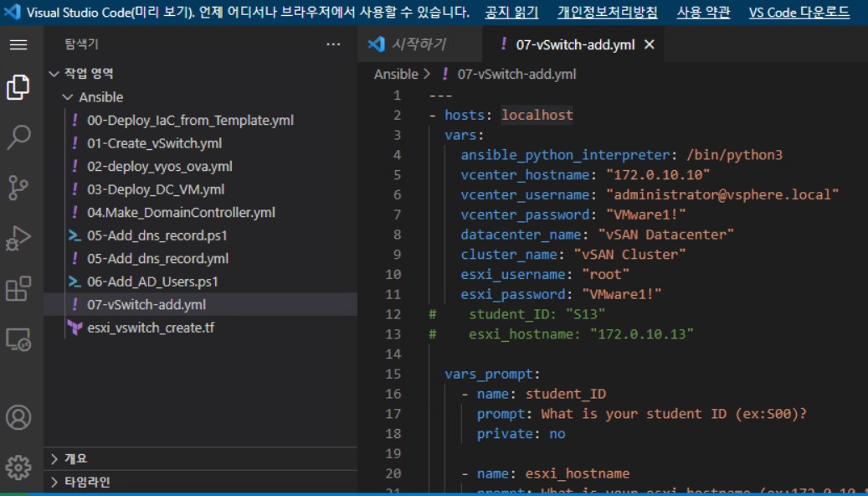The image size is (868, 496).
Task: Open the 공지 읽기 link
Action: tap(511, 13)
